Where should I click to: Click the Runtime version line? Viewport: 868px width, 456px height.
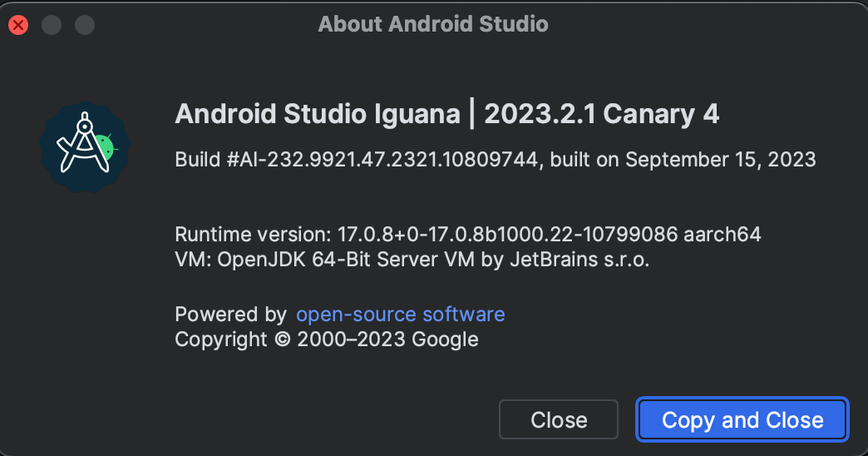pyautogui.click(x=468, y=235)
